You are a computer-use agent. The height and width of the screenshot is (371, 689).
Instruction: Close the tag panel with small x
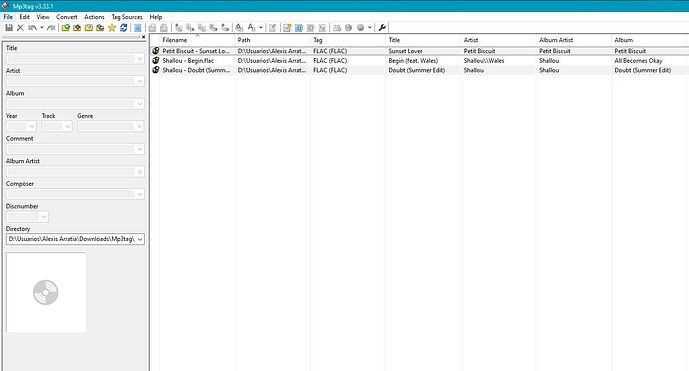[143, 37]
